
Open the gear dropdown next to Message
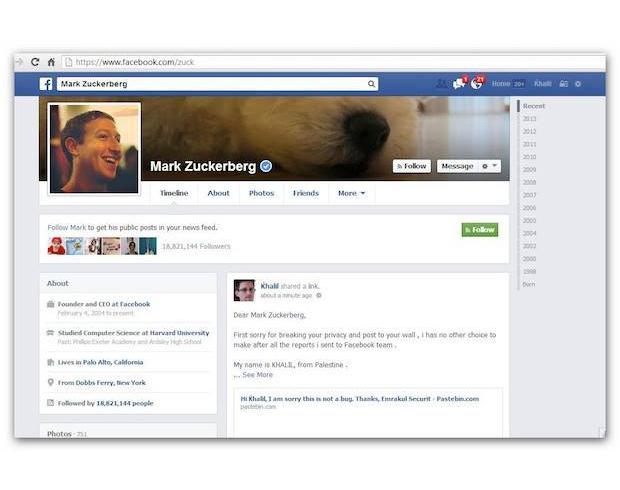tap(490, 166)
